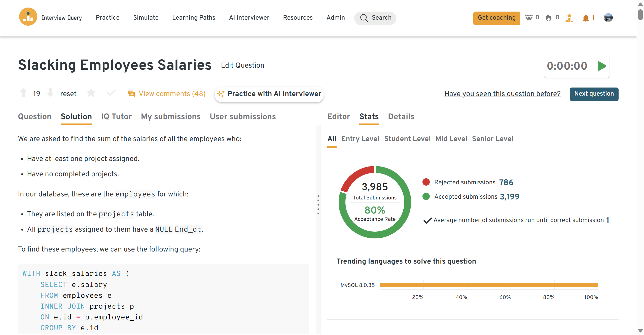Downvote the question with down arrow
Image resolution: width=644 pixels, height=335 pixels.
tap(50, 93)
